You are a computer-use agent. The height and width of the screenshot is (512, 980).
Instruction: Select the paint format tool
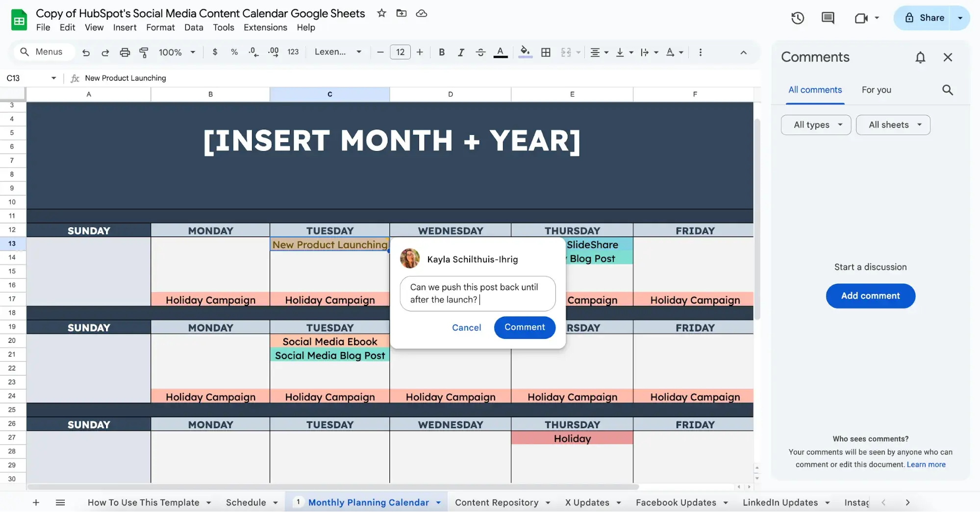144,52
